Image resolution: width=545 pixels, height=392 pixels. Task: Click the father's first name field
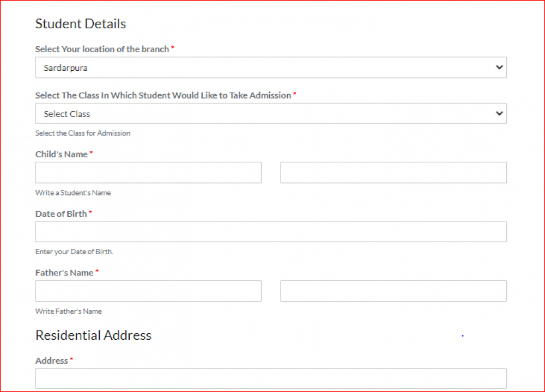(x=148, y=291)
